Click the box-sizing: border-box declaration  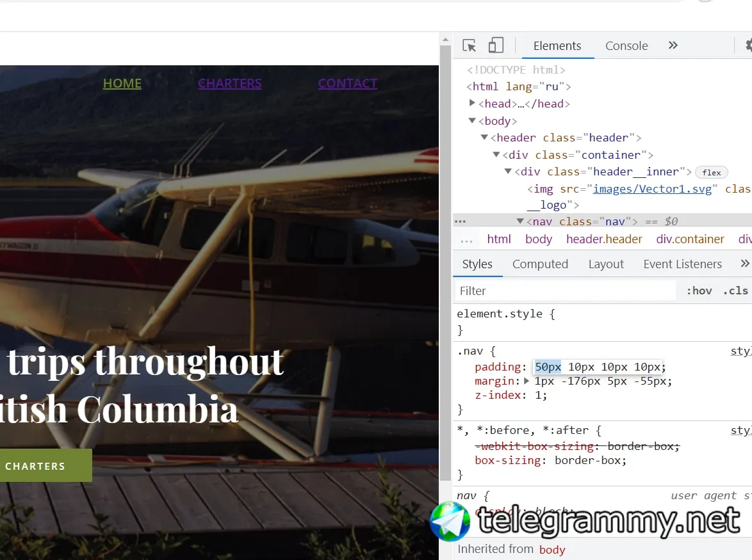pyautogui.click(x=551, y=460)
